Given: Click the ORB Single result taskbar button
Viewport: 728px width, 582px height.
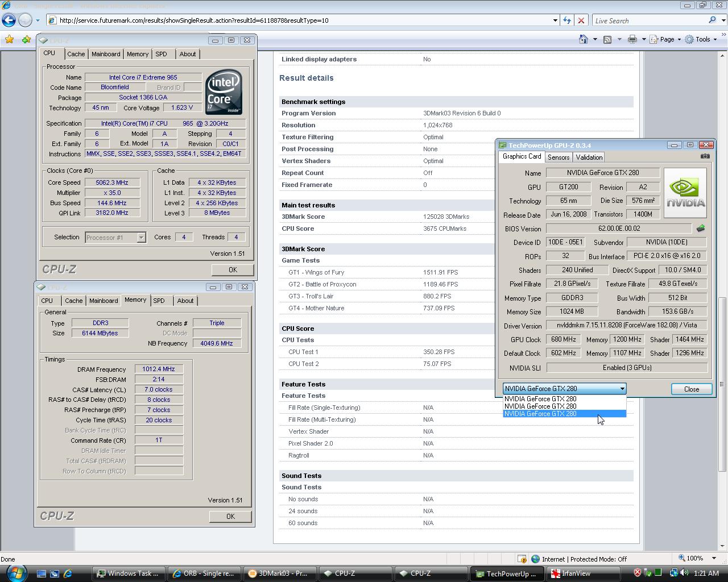Looking at the screenshot, I should coord(204,573).
